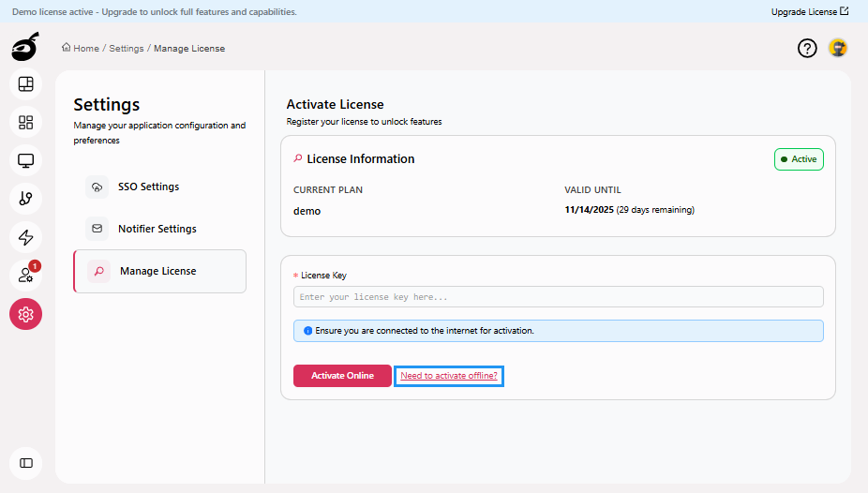Click 'Ensure you are connected' notice text

click(425, 331)
